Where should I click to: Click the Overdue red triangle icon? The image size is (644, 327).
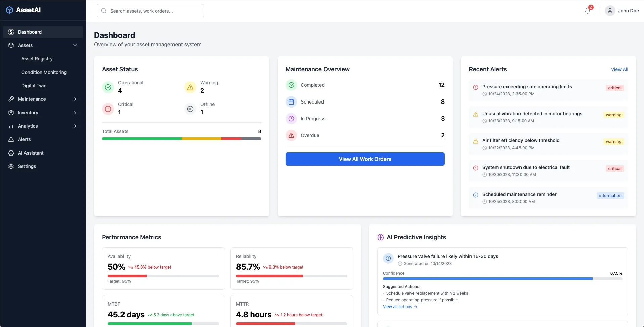(291, 135)
